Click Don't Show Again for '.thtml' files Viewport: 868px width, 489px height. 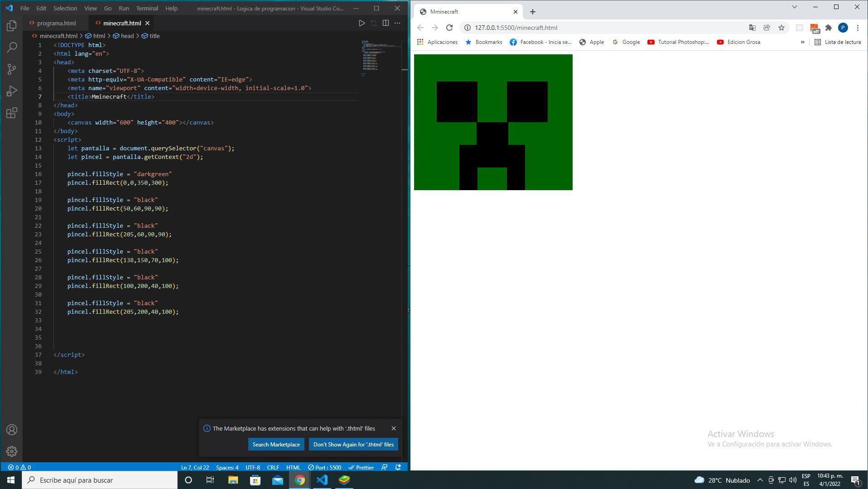353,444
